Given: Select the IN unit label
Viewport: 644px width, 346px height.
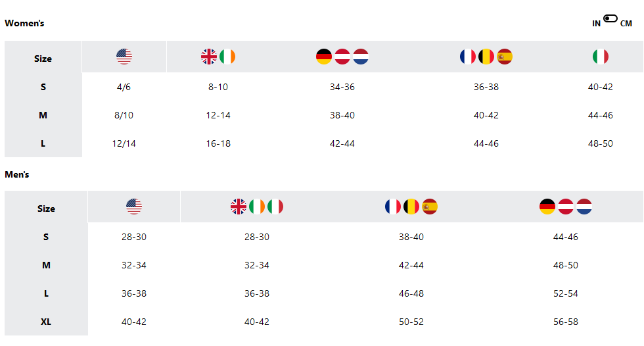Looking at the screenshot, I should (597, 24).
